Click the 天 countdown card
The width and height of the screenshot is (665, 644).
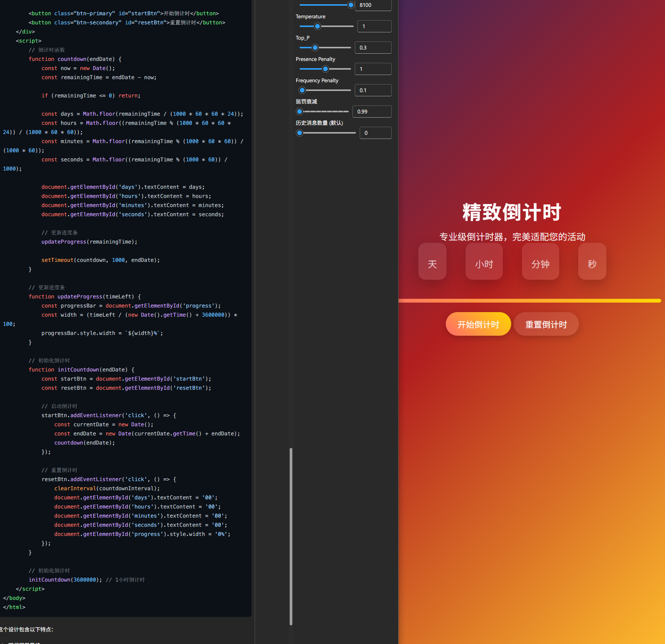pos(432,261)
